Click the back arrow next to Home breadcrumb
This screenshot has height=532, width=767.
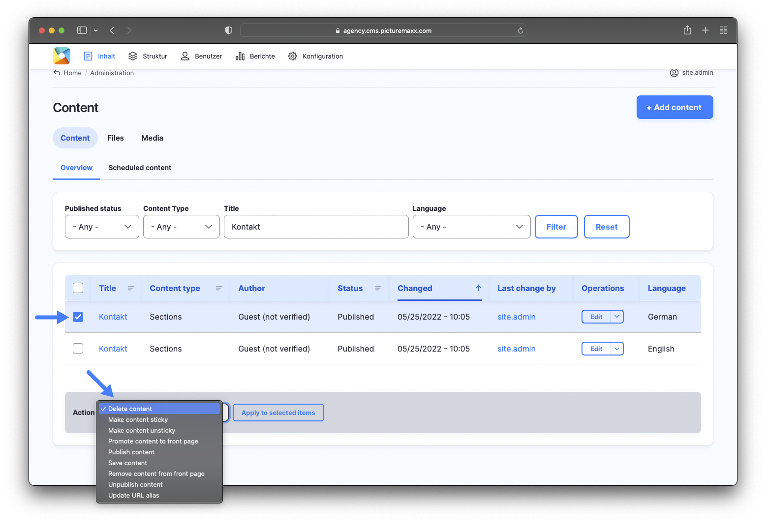(x=57, y=73)
